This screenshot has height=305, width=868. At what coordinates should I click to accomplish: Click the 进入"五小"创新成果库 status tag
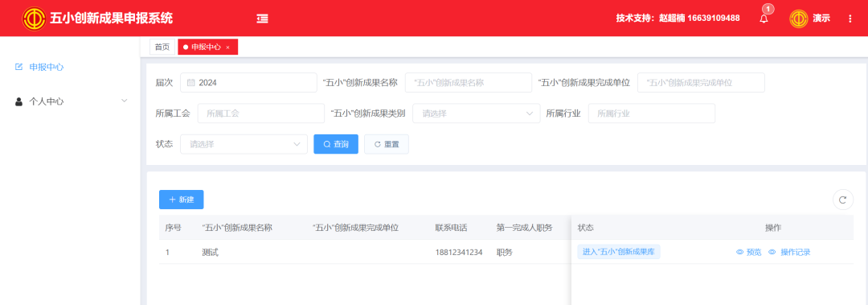619,252
